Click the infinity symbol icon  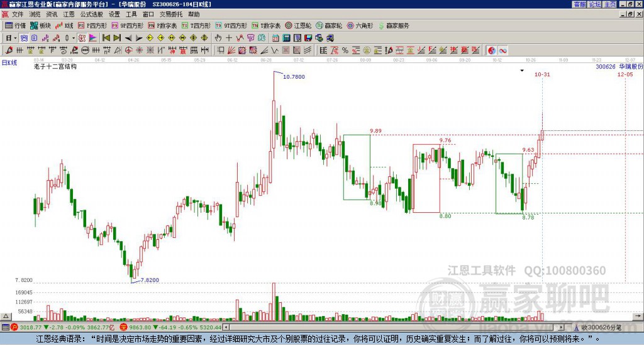click(x=502, y=50)
